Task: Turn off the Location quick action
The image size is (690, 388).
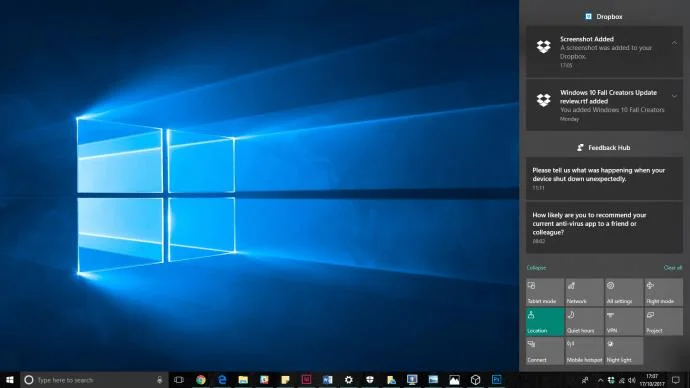Action: coord(545,322)
